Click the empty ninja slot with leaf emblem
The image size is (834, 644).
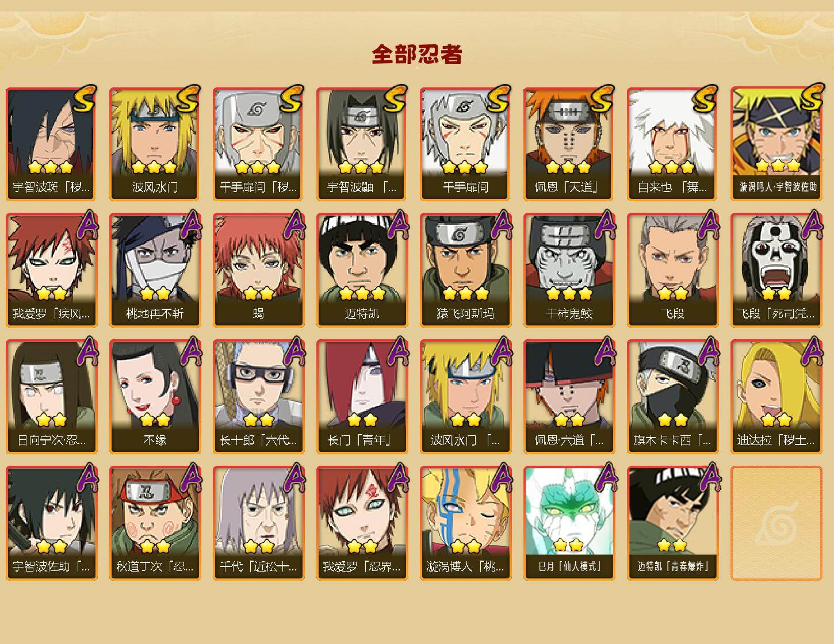(776, 523)
